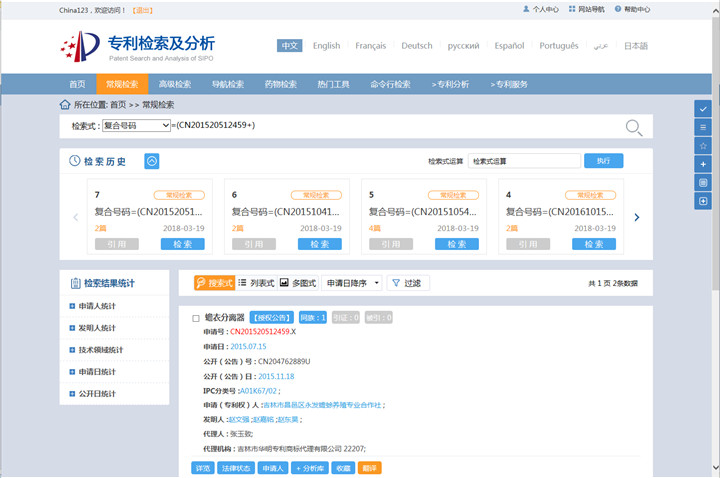Open 个人中心 personal center
The image size is (720, 478).
point(541,9)
